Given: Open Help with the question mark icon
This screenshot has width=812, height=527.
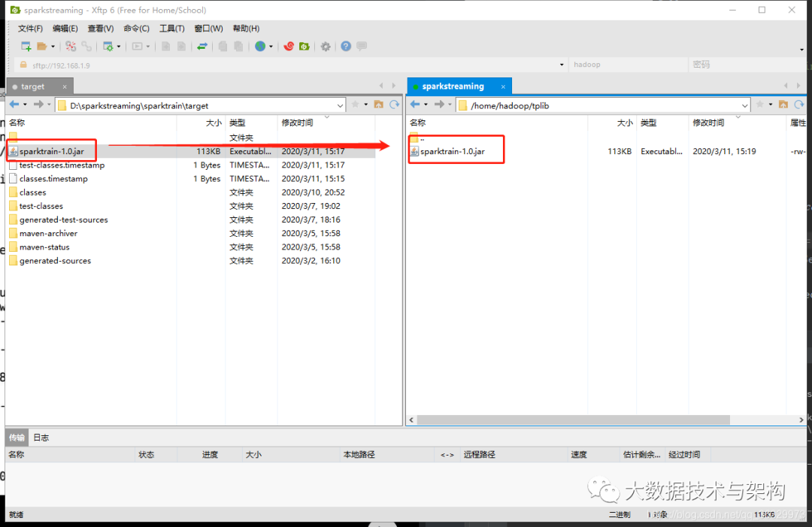Looking at the screenshot, I should coord(346,47).
